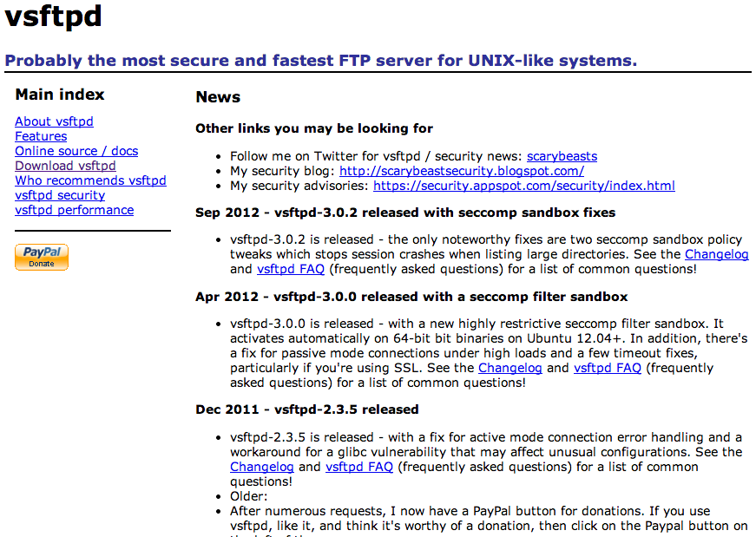Open Who recommends vsftpd link
The image size is (756, 537).
point(90,180)
